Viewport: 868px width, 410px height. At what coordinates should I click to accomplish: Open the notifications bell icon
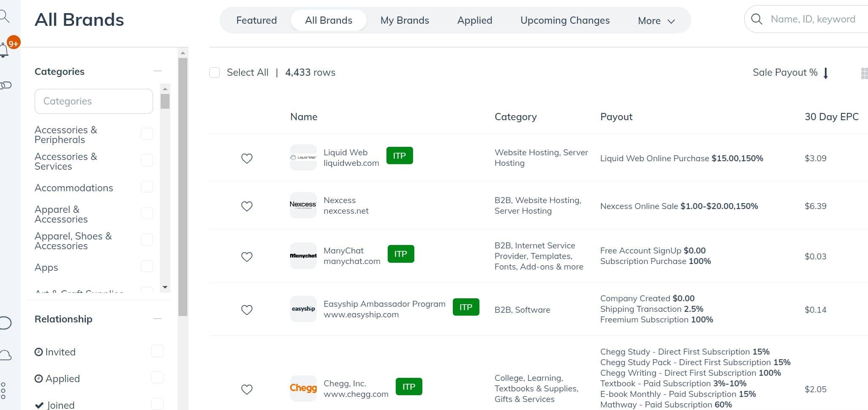click(x=4, y=50)
